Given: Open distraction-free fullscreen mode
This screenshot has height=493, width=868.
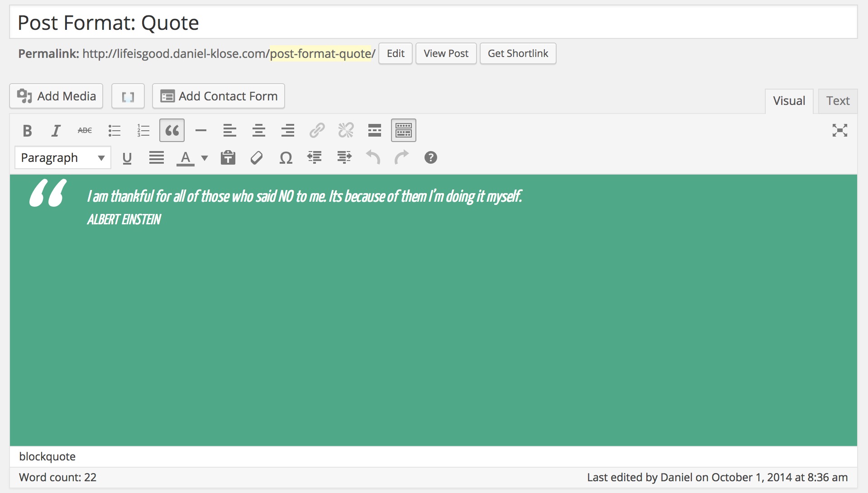Looking at the screenshot, I should click(840, 130).
